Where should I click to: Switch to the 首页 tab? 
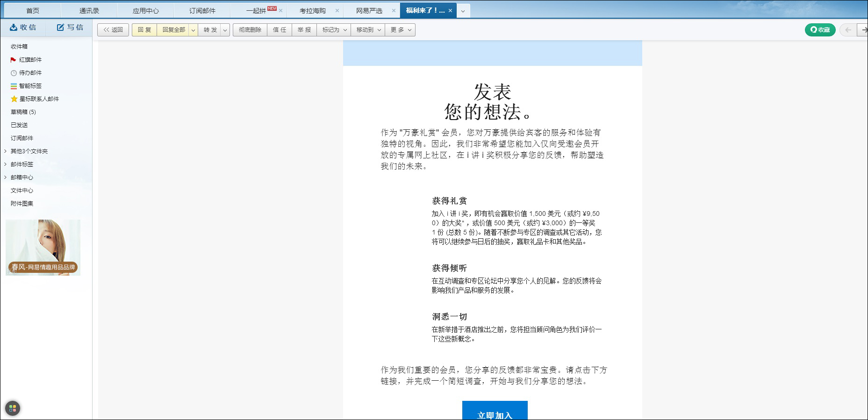33,11
